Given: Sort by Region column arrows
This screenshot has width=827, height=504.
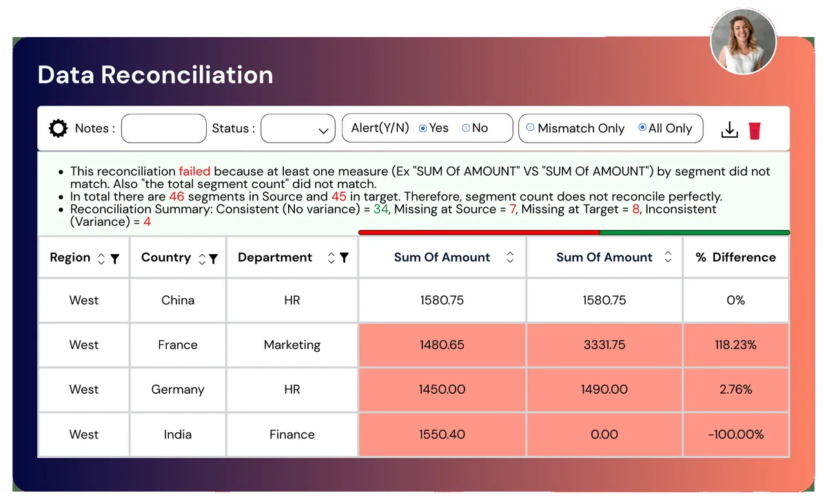Looking at the screenshot, I should pos(101,258).
